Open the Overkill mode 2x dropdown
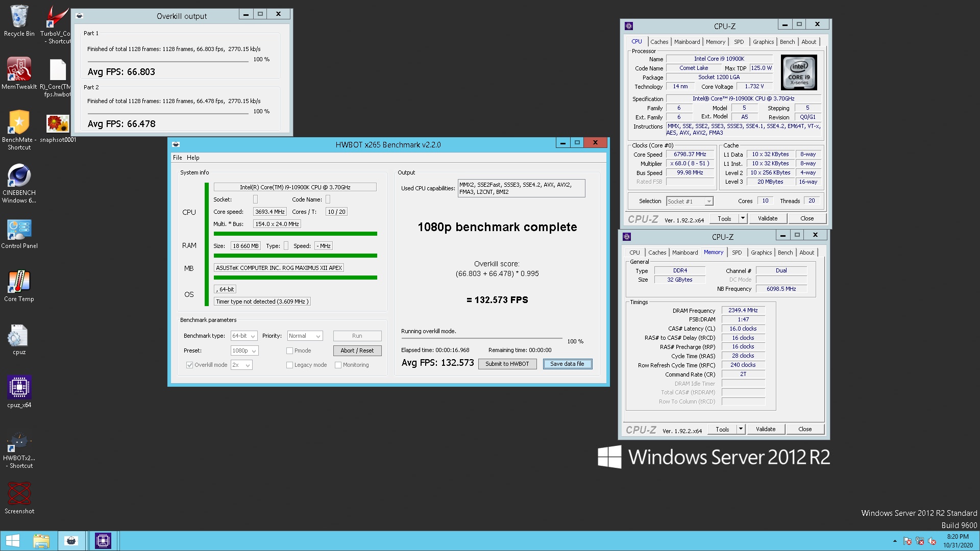Viewport: 980px width, 551px height. tap(241, 365)
